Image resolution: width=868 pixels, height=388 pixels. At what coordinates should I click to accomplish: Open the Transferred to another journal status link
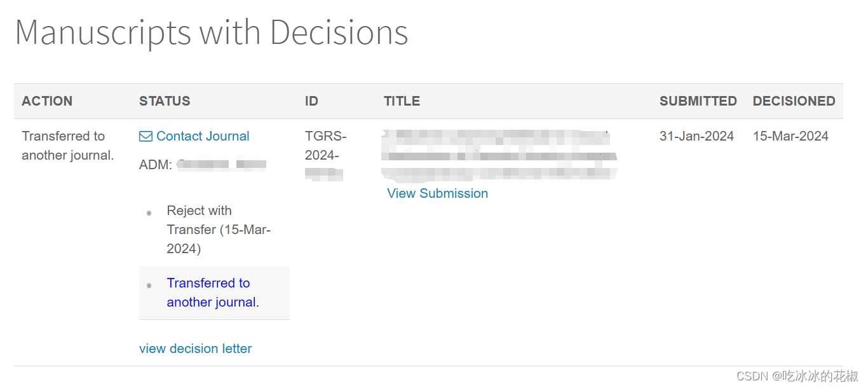pos(208,292)
